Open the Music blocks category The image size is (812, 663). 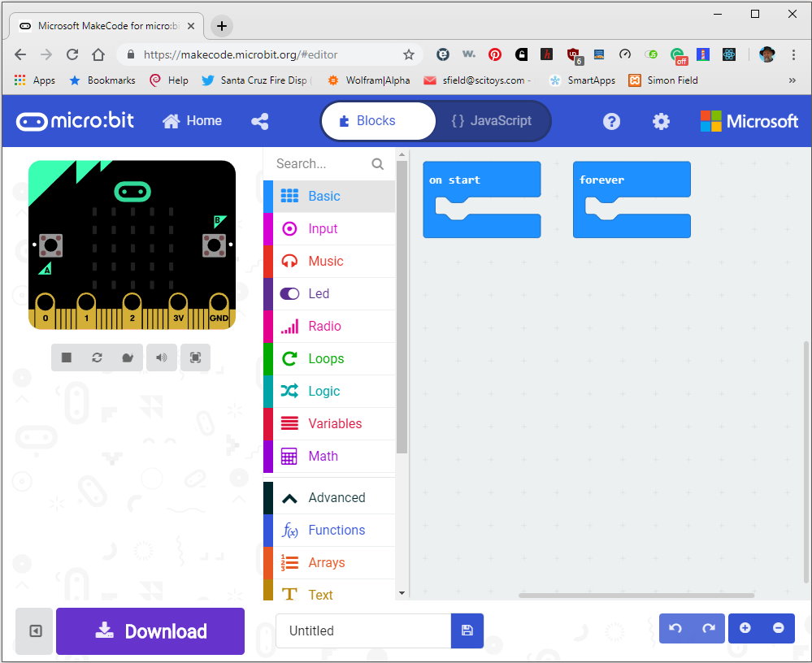[x=329, y=262]
